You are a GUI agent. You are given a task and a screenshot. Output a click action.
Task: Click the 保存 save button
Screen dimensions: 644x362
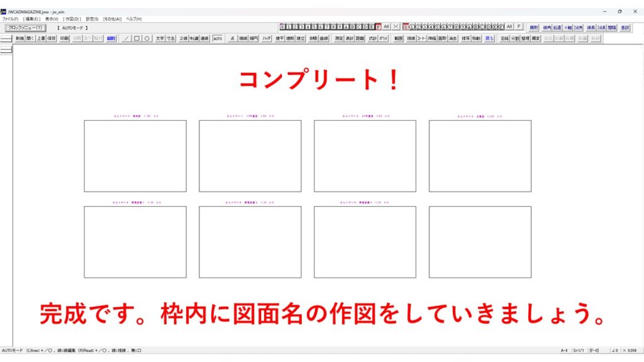pyautogui.click(x=52, y=38)
